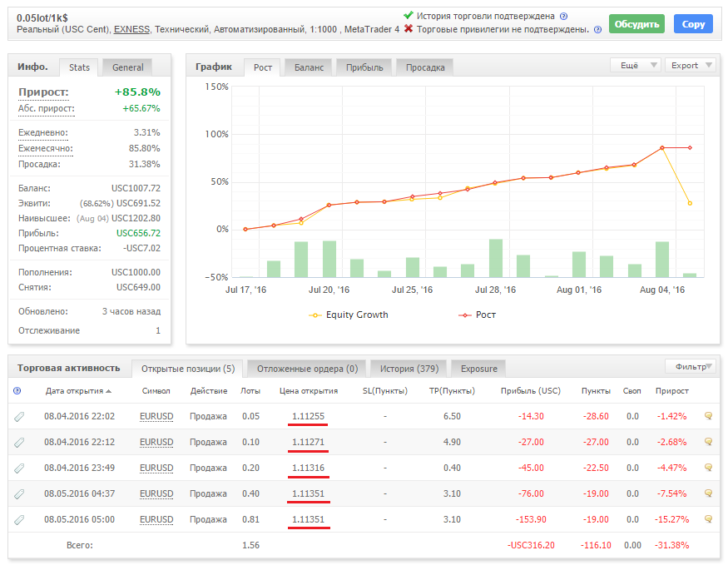This screenshot has height=570, width=728.
Task: Click the balance value USC1007.72
Action: click(136, 188)
